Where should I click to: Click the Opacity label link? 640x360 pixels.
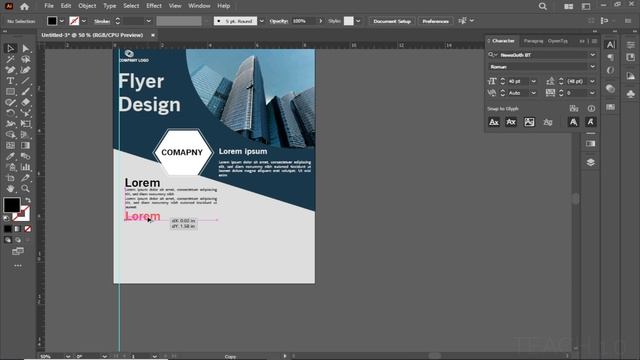(278, 21)
